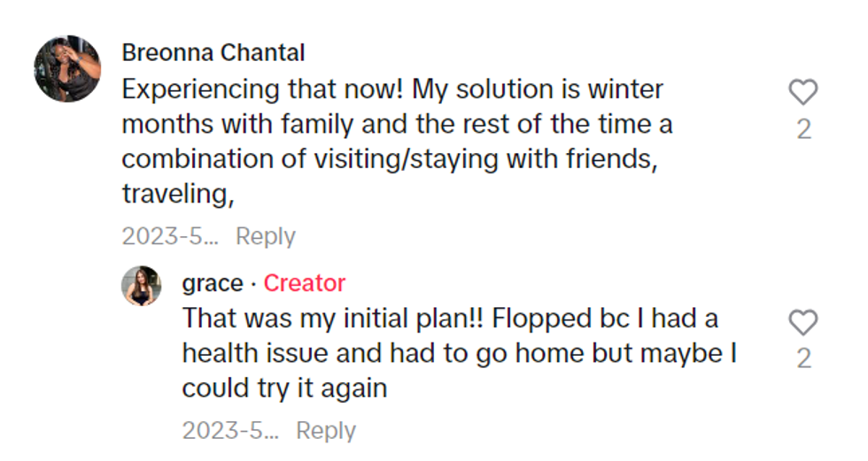Reply to grace's creator comment
Image resolution: width=868 pixels, height=461 pixels.
(x=325, y=431)
